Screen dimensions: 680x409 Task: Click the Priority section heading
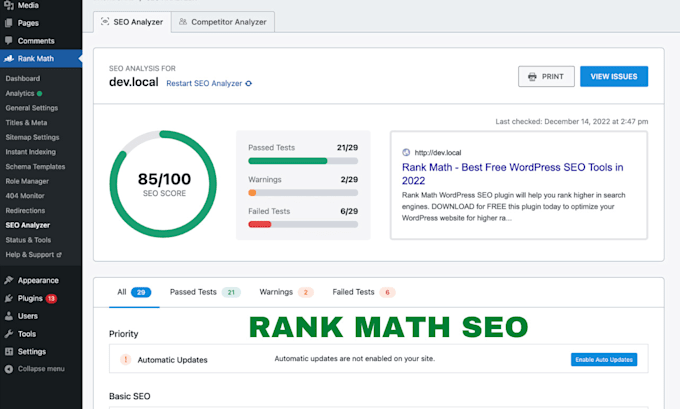[124, 334]
